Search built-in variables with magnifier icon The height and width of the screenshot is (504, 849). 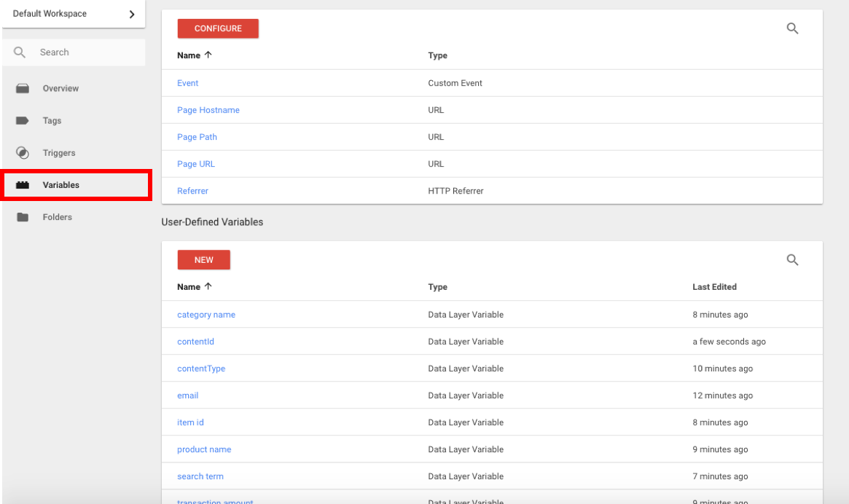[x=793, y=29]
